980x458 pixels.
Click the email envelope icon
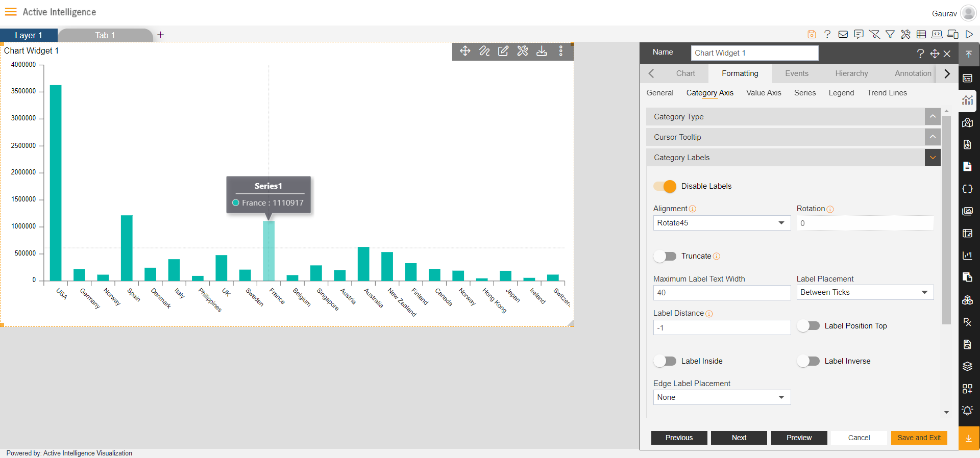843,34
